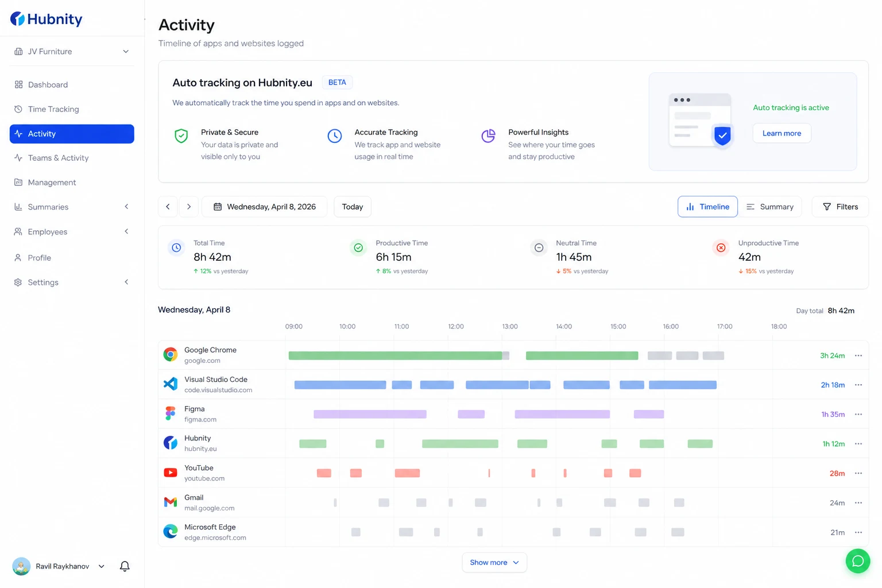882x588 pixels.
Task: Click Ravil Raykhanov's avatar
Action: tap(21, 566)
